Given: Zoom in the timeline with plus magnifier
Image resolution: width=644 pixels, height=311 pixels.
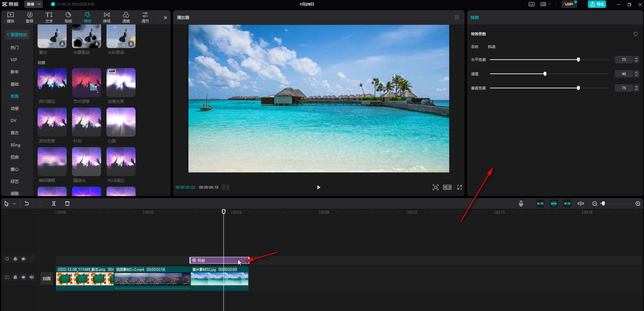Looking at the screenshot, I should coord(638,204).
